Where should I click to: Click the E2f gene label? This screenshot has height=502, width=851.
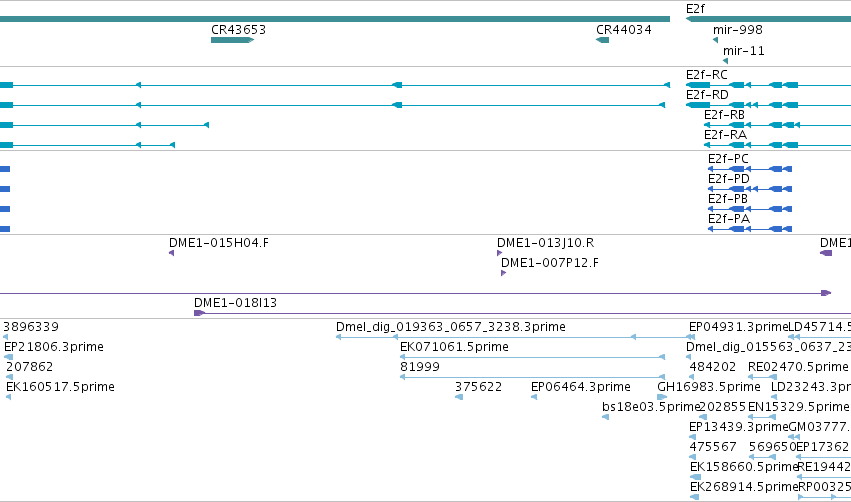point(695,9)
